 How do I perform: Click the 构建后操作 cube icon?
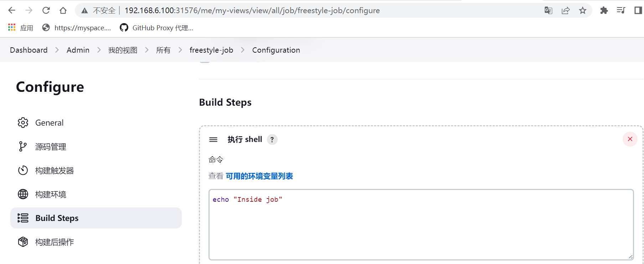pyautogui.click(x=23, y=242)
